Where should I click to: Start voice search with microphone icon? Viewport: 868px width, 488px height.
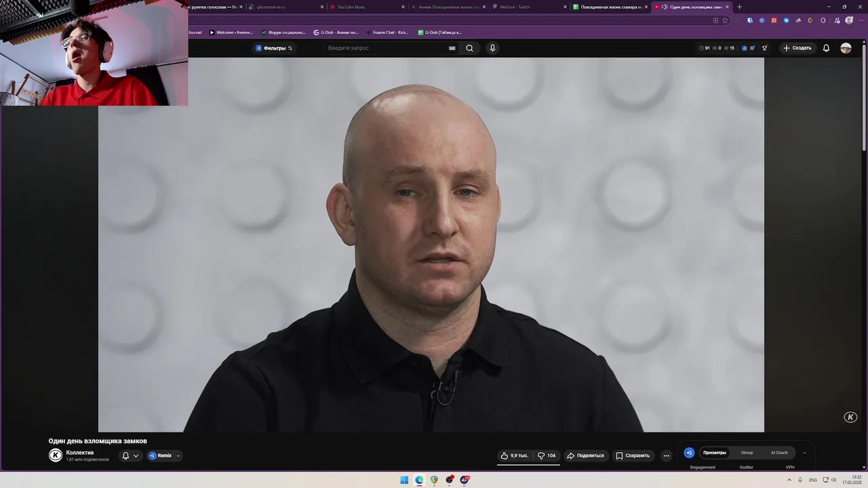pos(493,48)
